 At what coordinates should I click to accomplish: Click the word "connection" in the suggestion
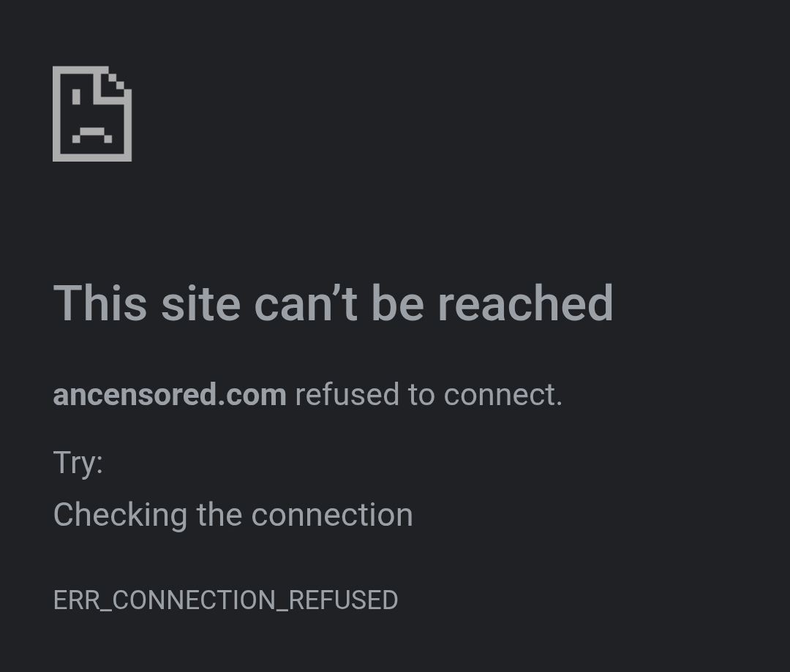click(332, 516)
